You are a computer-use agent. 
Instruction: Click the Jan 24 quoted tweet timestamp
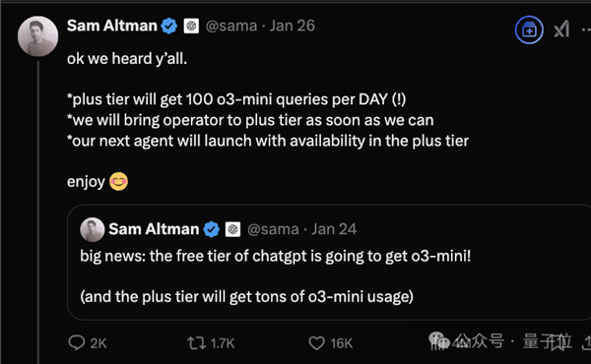[334, 229]
